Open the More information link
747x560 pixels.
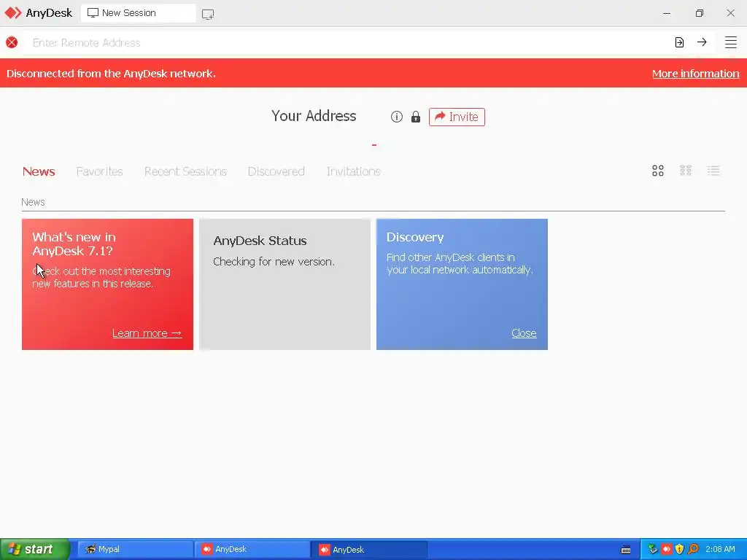[x=695, y=74]
